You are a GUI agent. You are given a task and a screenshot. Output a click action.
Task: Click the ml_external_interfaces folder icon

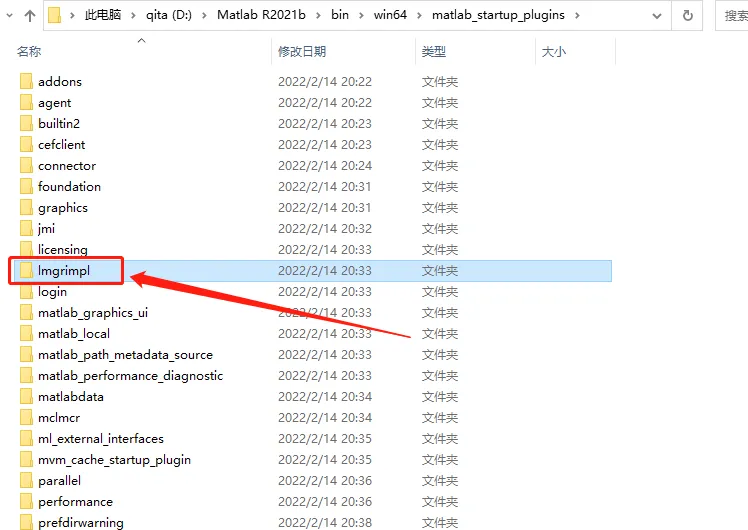coord(26,438)
